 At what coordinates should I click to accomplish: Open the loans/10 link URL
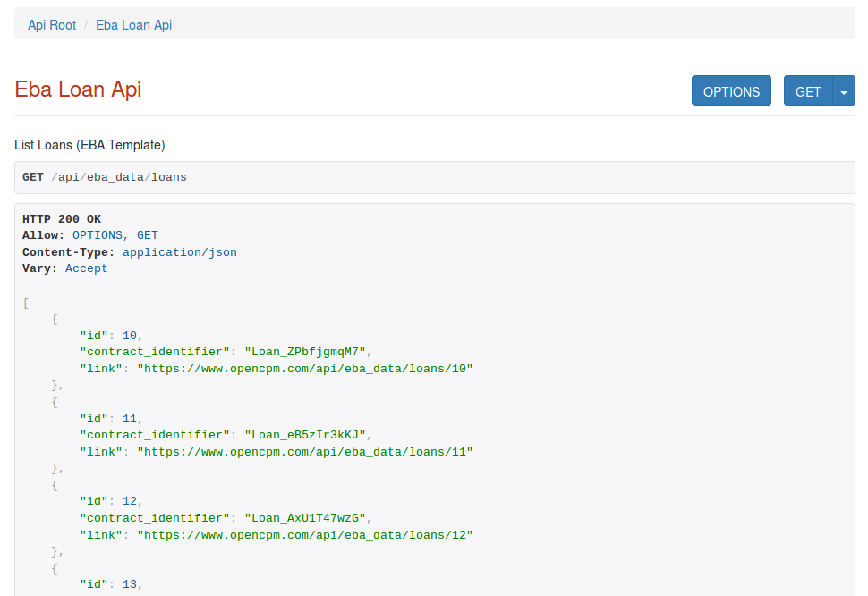coord(304,369)
